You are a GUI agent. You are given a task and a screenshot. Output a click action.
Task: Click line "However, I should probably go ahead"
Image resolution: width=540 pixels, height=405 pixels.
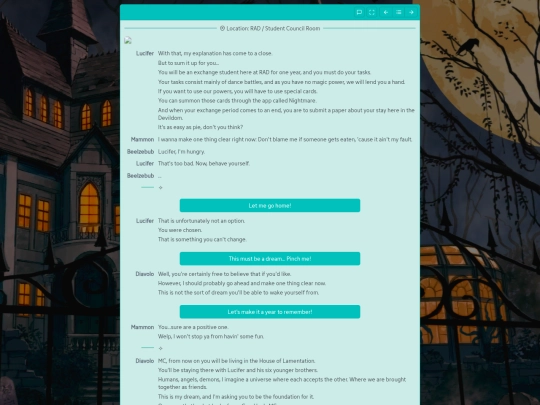(242, 283)
